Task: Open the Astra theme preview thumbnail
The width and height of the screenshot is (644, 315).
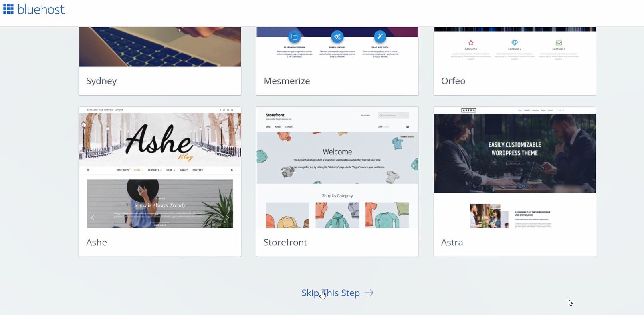Action: coord(515,167)
